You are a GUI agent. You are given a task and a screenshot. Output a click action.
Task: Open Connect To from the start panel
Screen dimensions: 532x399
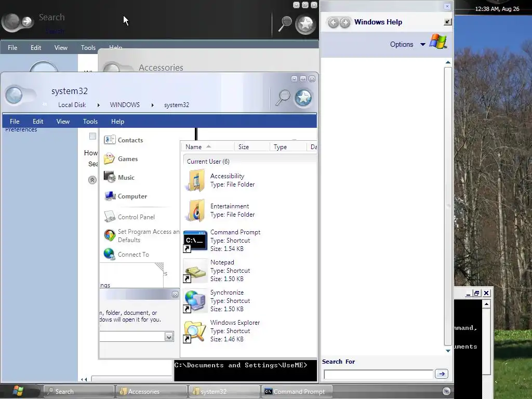(x=134, y=255)
